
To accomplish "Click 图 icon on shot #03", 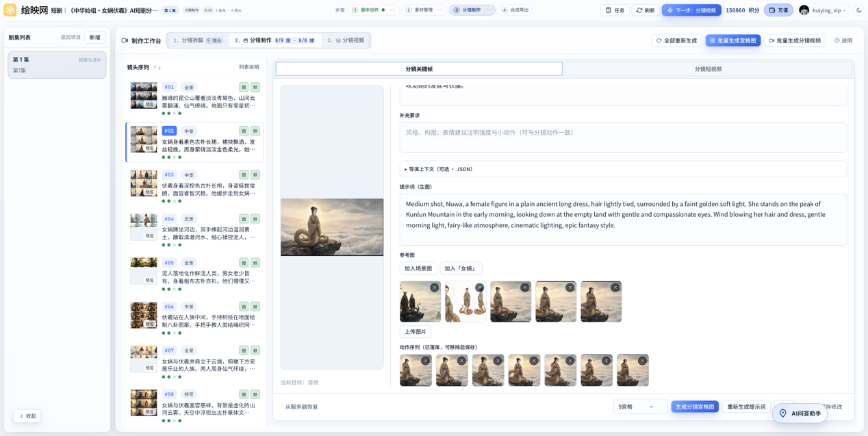I will 244,175.
